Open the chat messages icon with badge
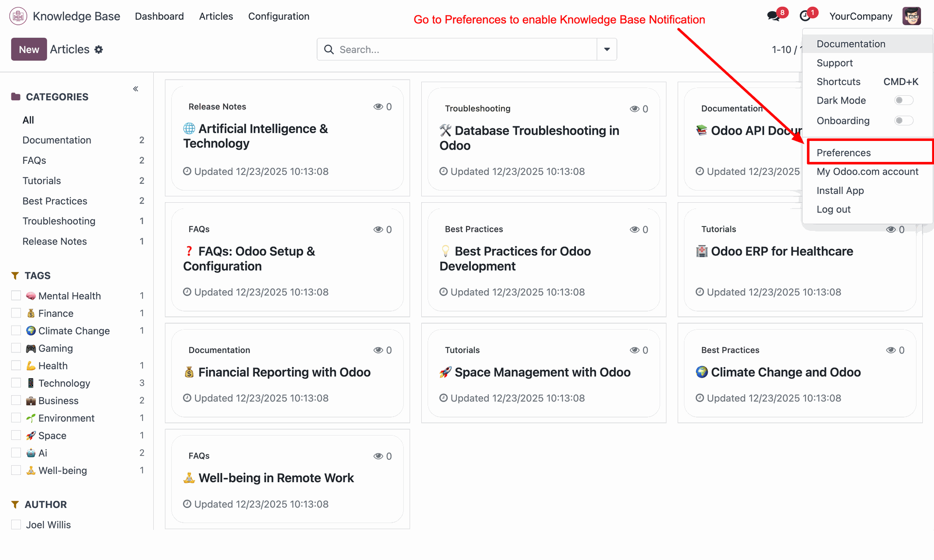This screenshot has width=934, height=560. pyautogui.click(x=773, y=16)
